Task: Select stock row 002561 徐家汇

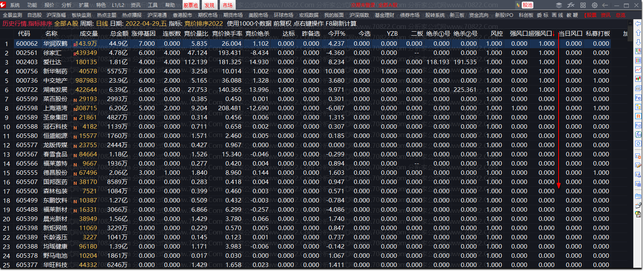Action: 313,53
